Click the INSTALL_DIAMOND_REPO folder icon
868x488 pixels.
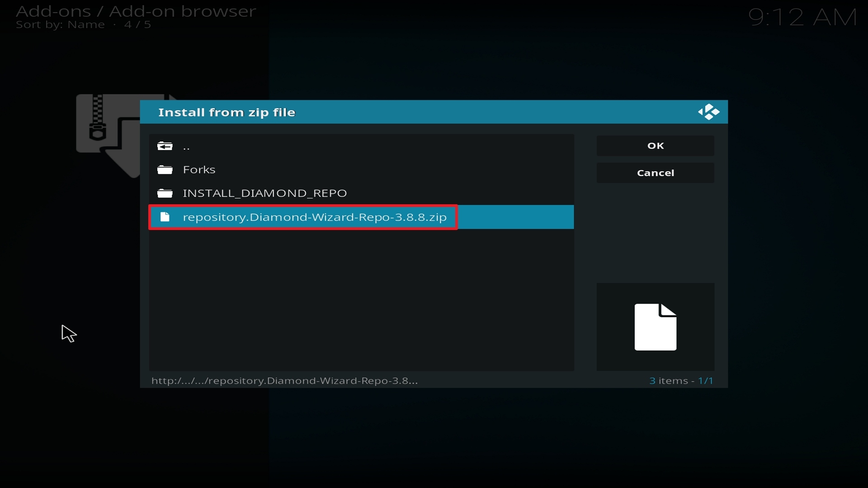(165, 193)
